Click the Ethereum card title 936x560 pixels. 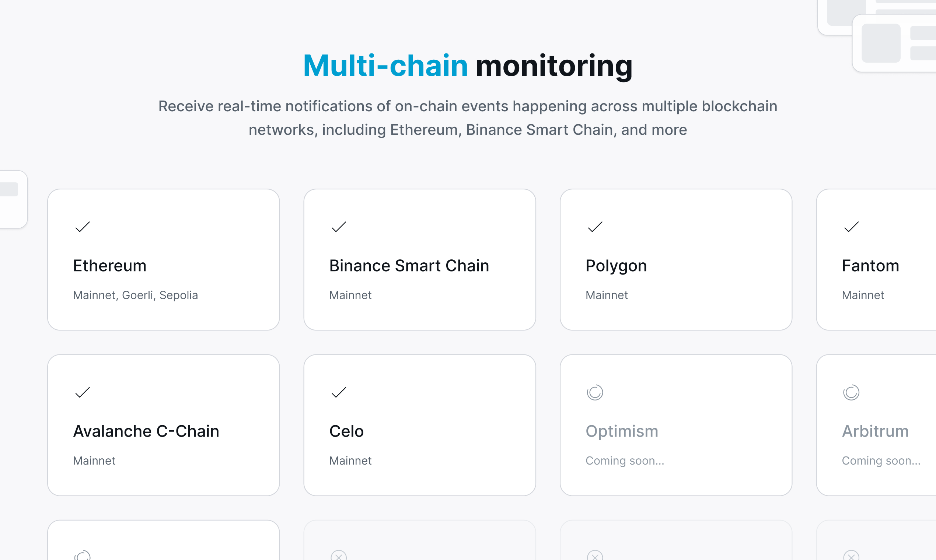point(109,266)
